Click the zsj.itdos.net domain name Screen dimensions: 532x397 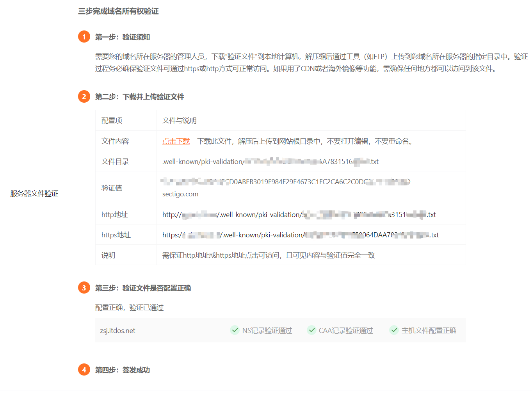[117, 331]
